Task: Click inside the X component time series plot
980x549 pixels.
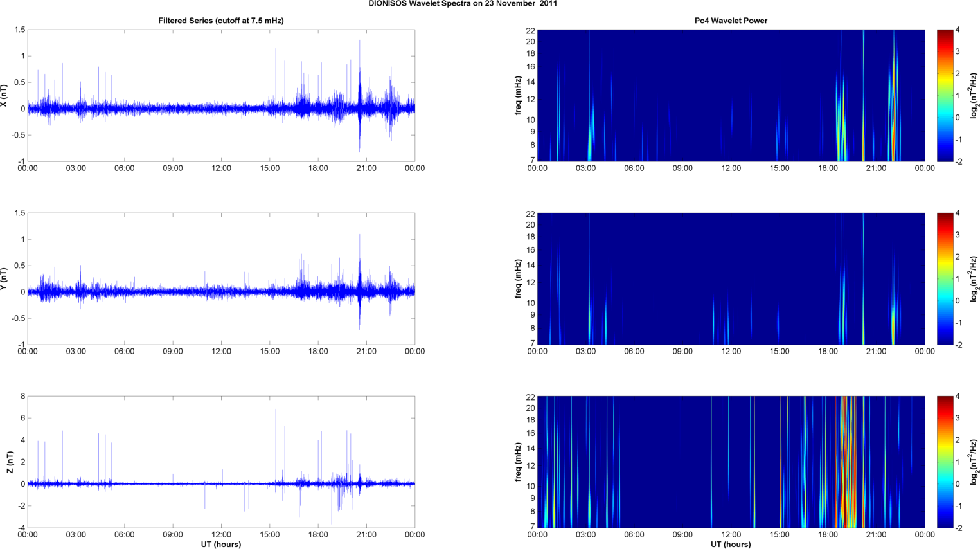Action: point(221,96)
